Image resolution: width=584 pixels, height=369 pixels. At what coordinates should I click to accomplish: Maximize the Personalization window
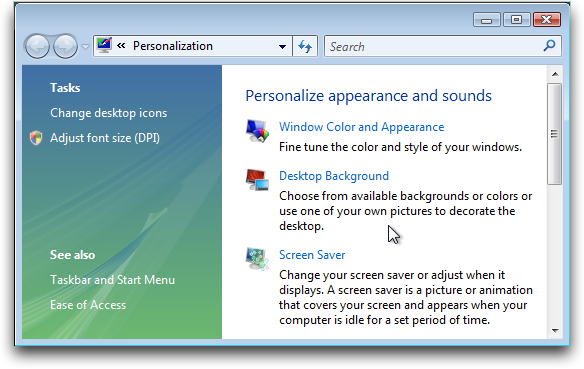point(516,20)
